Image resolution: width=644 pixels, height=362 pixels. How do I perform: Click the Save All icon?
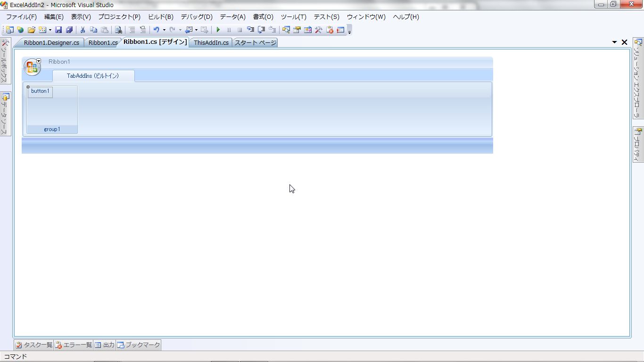pos(69,30)
